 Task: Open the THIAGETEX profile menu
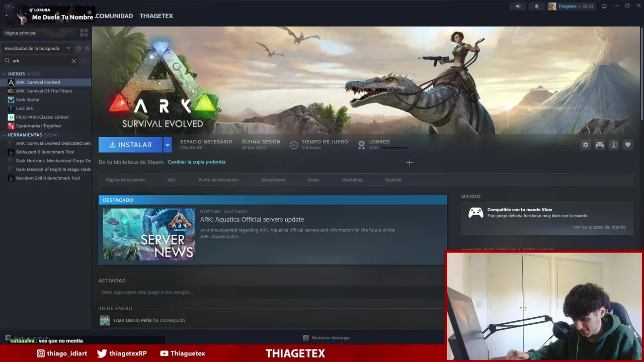coord(156,16)
